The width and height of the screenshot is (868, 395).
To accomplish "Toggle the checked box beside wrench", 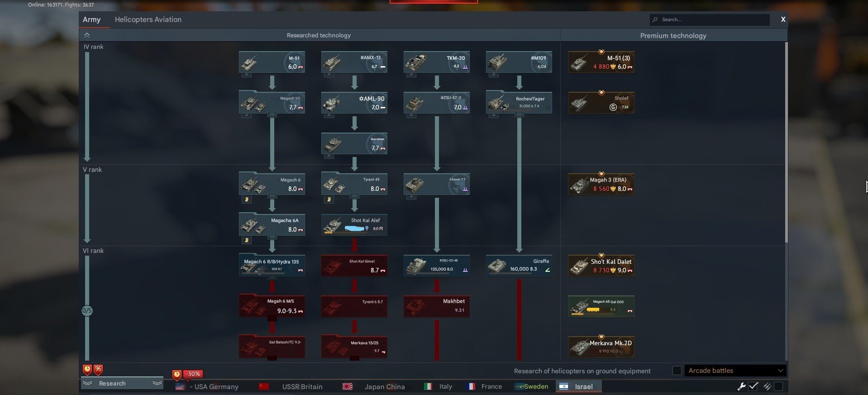I will tap(754, 386).
